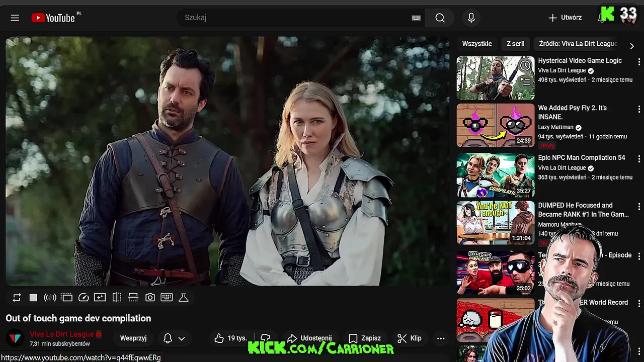The image size is (644, 362).
Task: Like the video with 19 tys. thumbs up
Action: (x=231, y=338)
